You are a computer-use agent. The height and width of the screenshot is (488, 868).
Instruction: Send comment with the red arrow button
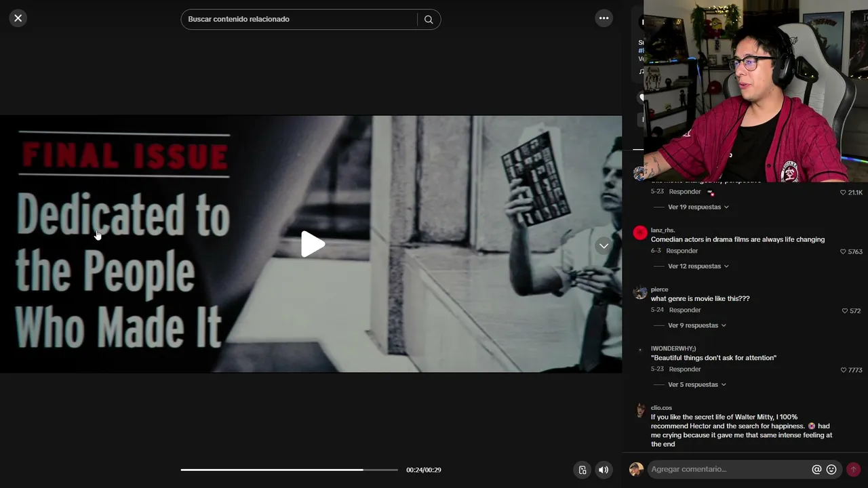coord(853,469)
